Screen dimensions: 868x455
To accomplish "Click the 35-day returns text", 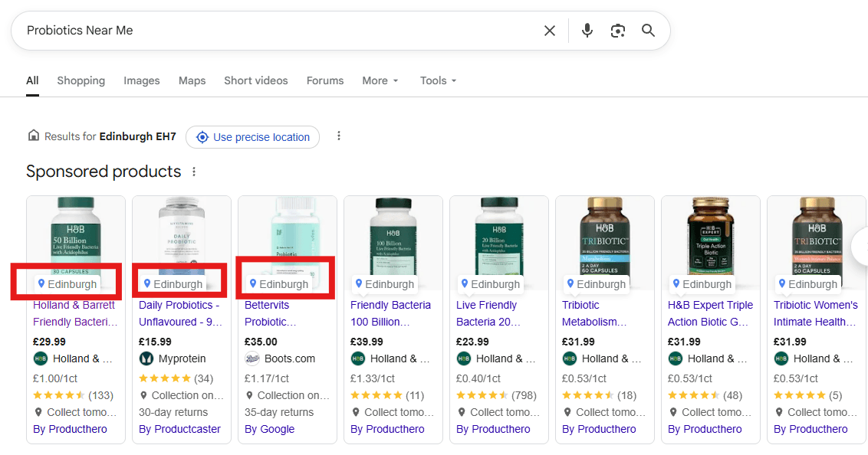I will pyautogui.click(x=279, y=412).
